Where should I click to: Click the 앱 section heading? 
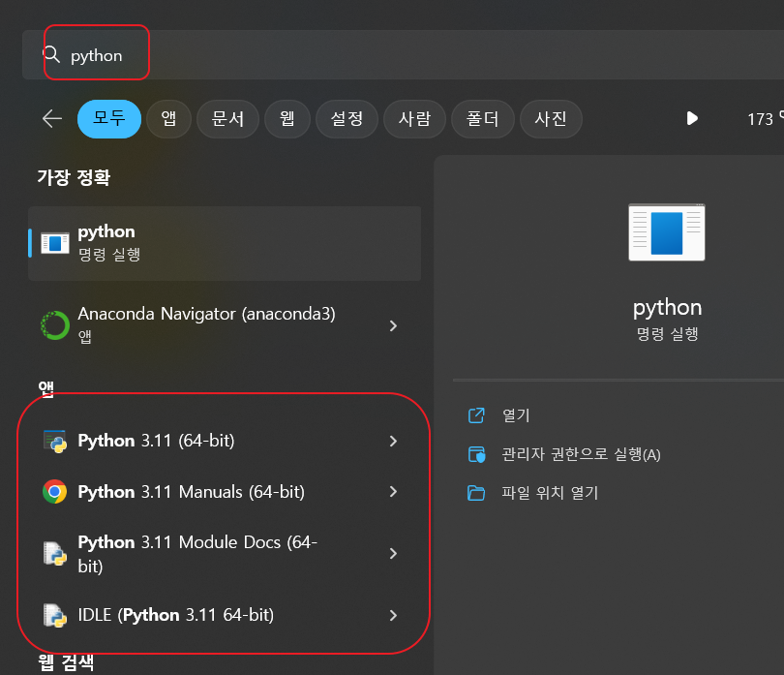(46, 388)
